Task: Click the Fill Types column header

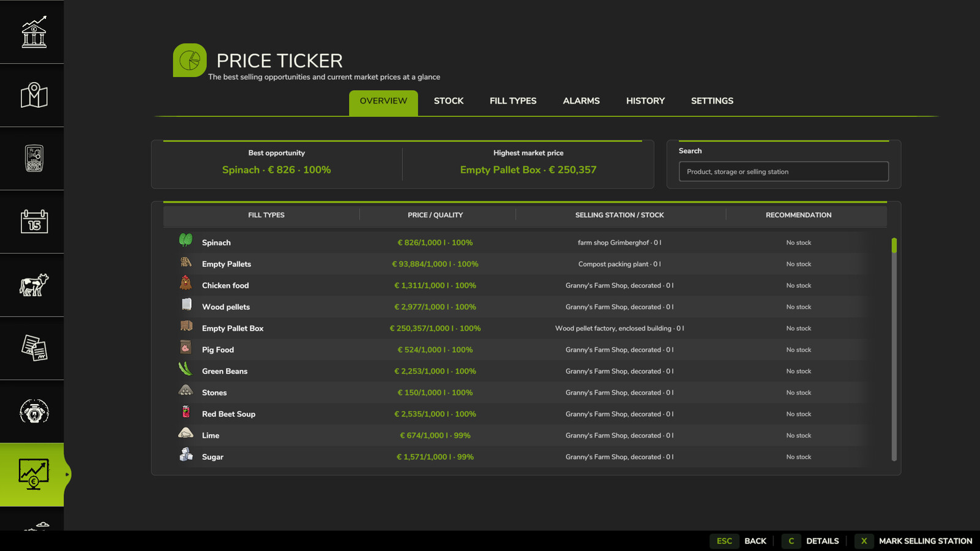Action: click(266, 215)
